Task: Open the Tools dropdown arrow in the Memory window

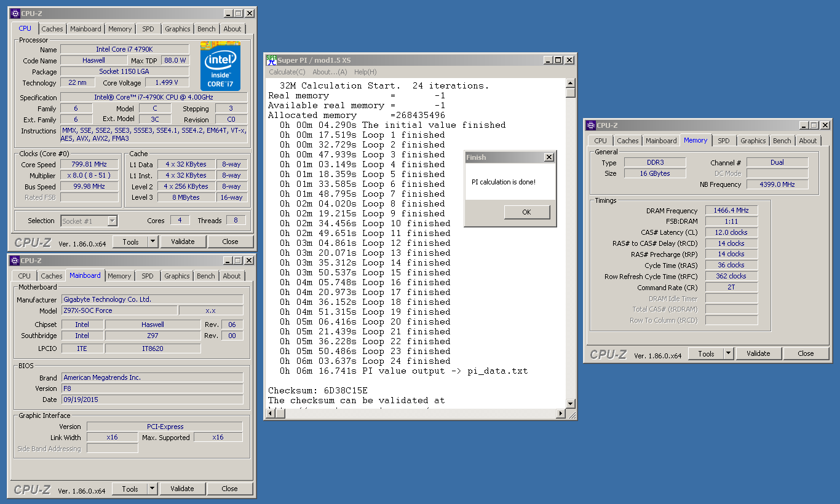Action: [729, 353]
